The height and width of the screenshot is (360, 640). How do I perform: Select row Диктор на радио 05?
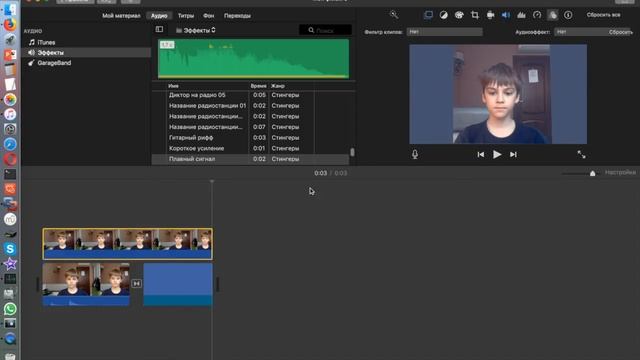(251, 95)
